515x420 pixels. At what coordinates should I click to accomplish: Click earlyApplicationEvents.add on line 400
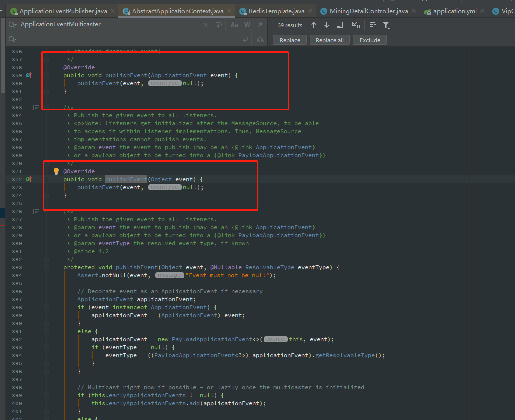(154, 403)
